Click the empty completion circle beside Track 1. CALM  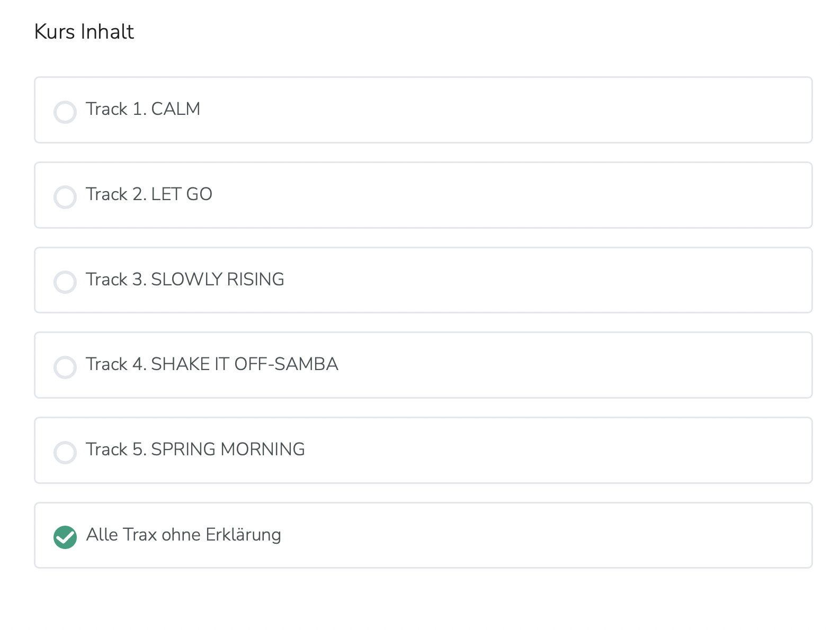coord(65,112)
